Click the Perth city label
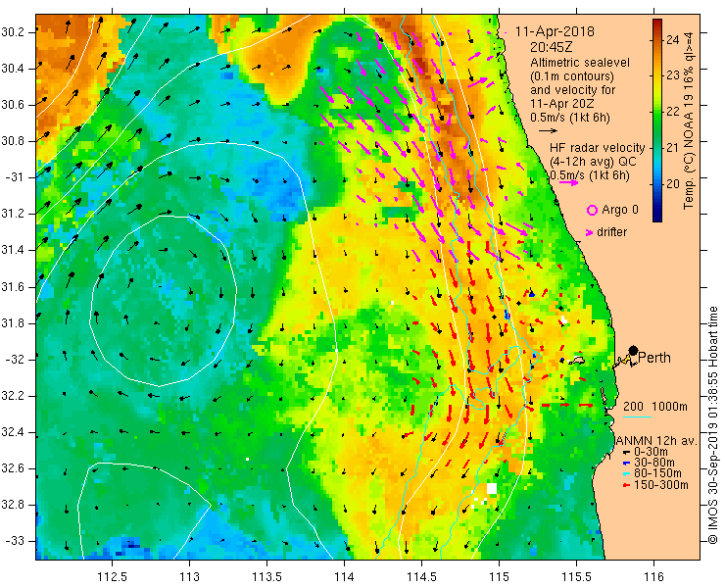This screenshot has width=725, height=588. [x=654, y=358]
